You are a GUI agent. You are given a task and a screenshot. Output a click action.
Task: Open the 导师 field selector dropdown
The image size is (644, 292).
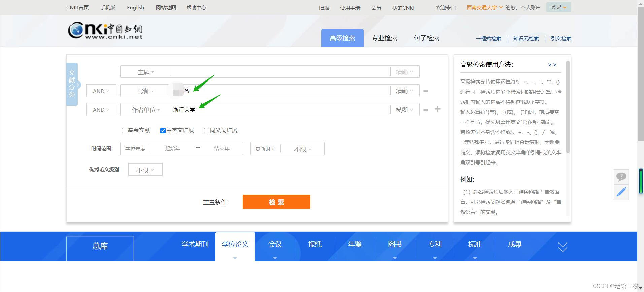point(145,91)
